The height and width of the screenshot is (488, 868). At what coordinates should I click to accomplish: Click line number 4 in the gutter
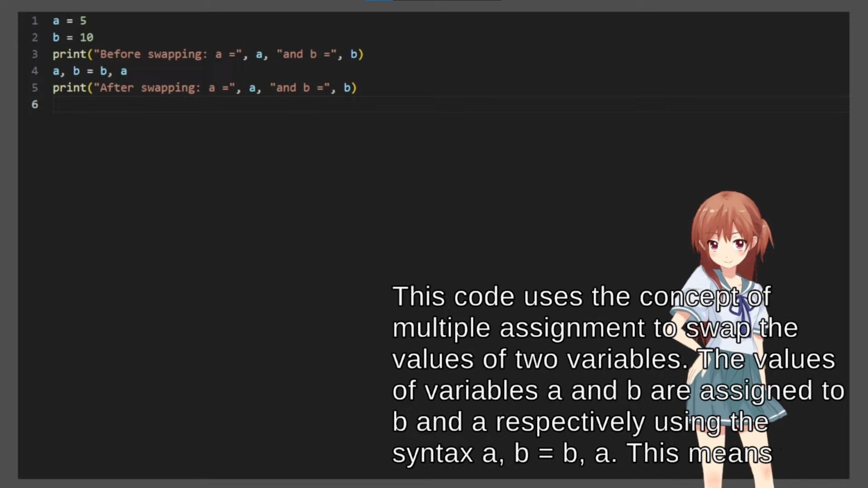coord(35,71)
